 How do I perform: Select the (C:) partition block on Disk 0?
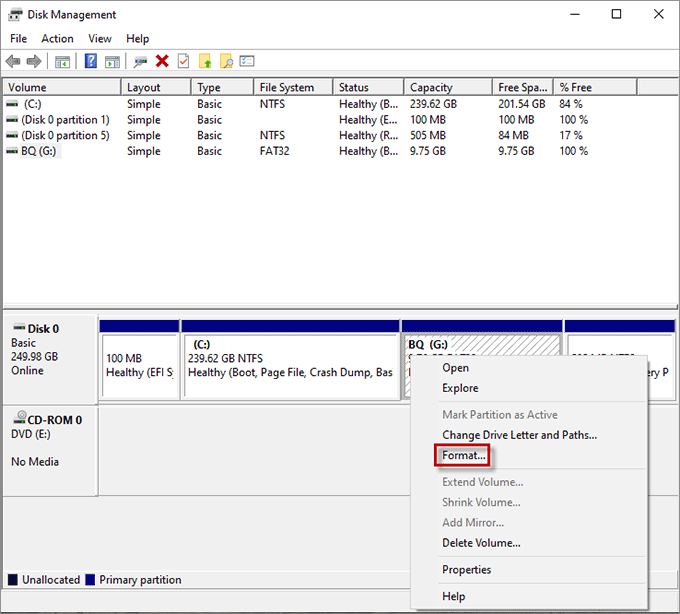coord(290,365)
